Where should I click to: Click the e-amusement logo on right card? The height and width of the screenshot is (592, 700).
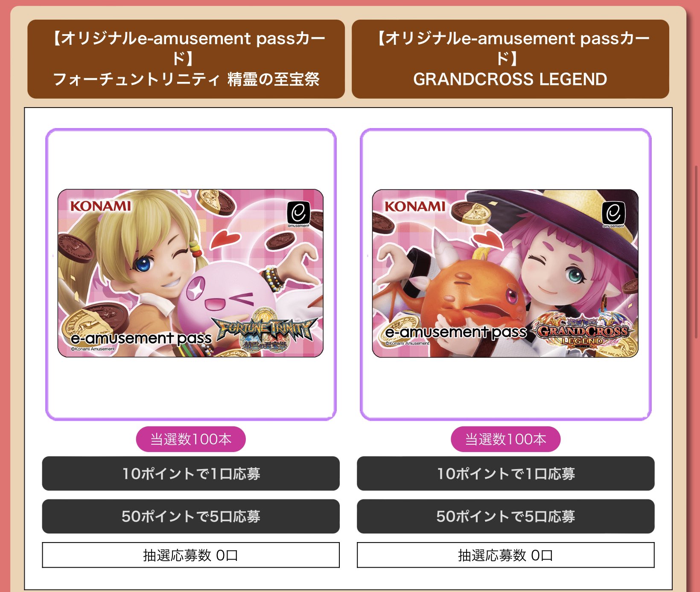[x=613, y=214]
